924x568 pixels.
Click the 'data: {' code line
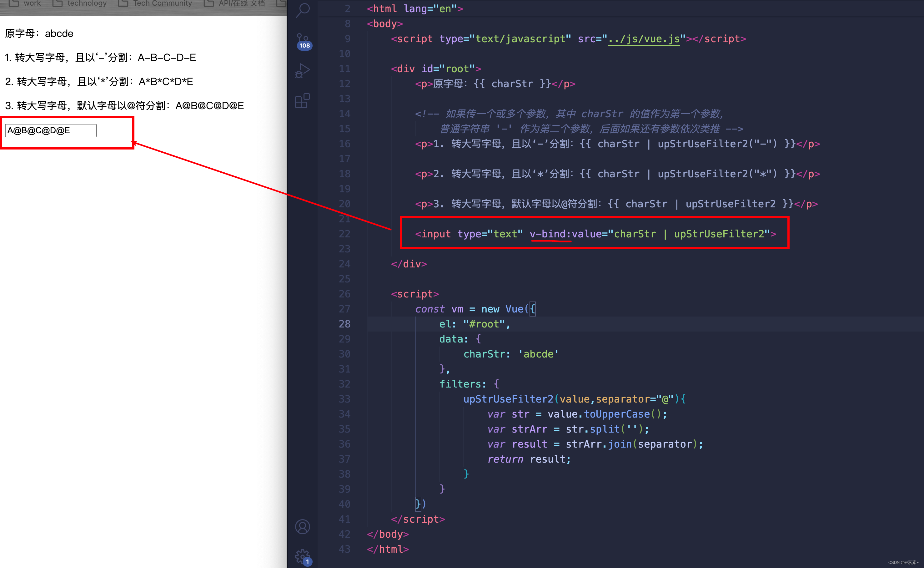(x=460, y=339)
